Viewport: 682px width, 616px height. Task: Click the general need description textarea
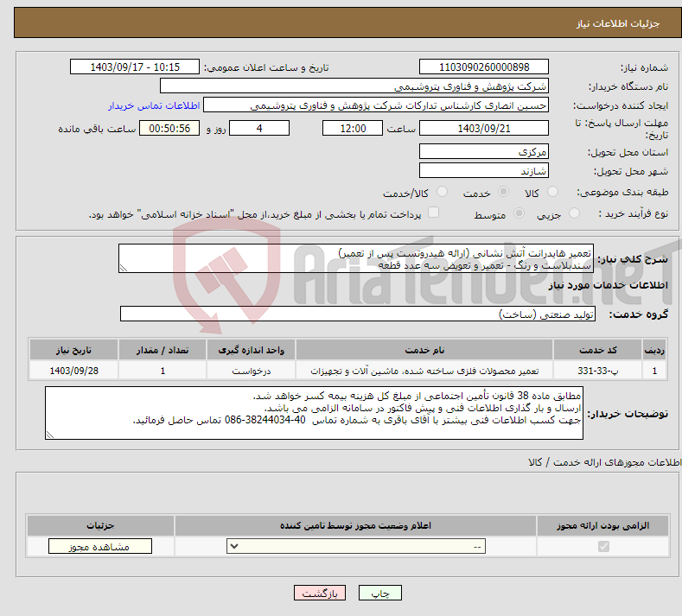click(x=356, y=258)
